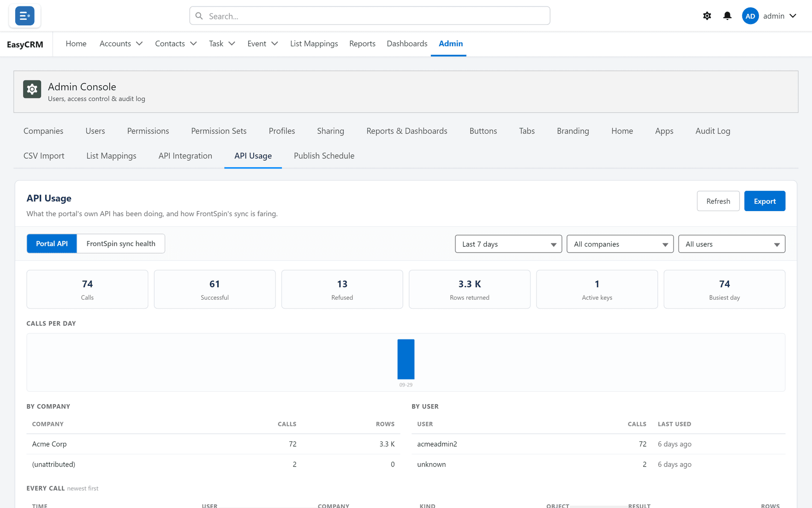Click the 61 Successful stat card
This screenshot has height=508, width=812.
click(x=215, y=289)
